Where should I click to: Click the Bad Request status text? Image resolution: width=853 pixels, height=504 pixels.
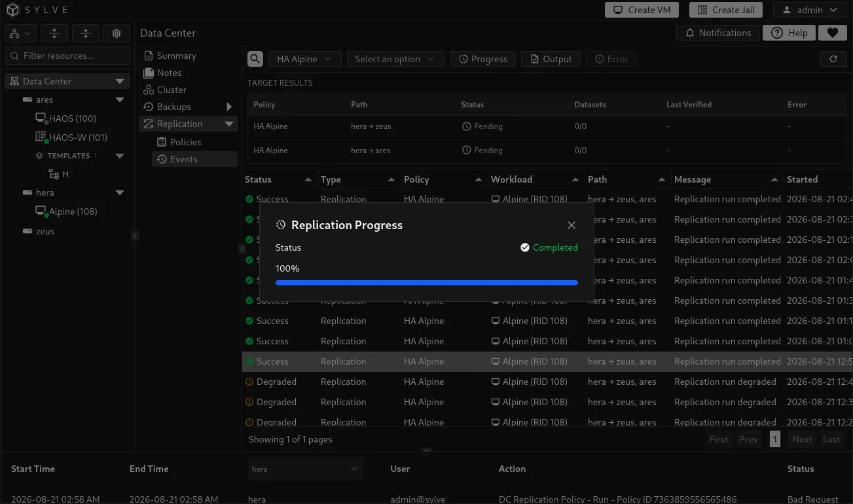tap(813, 499)
